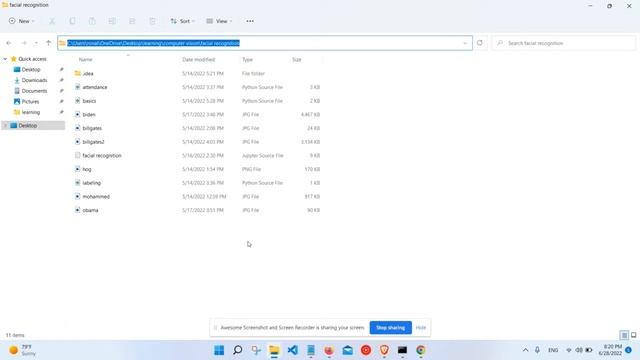
Task: Open recent locations dropdown arrow
Action: point(36,43)
